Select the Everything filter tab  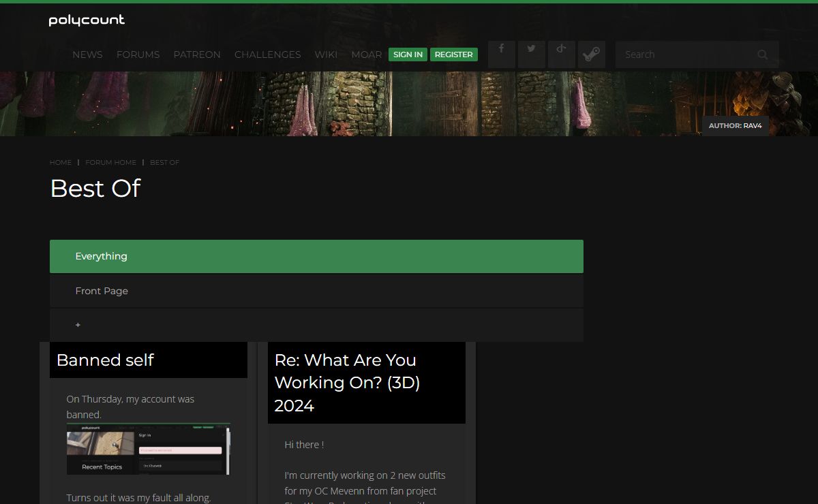(316, 256)
